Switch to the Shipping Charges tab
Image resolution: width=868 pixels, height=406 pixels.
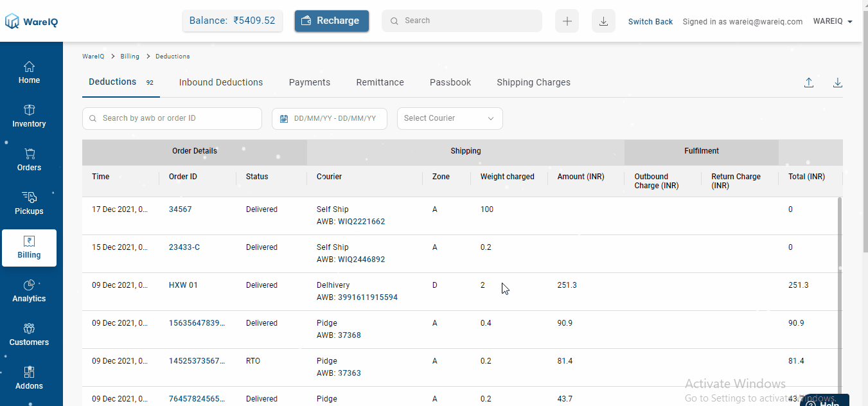(x=533, y=82)
